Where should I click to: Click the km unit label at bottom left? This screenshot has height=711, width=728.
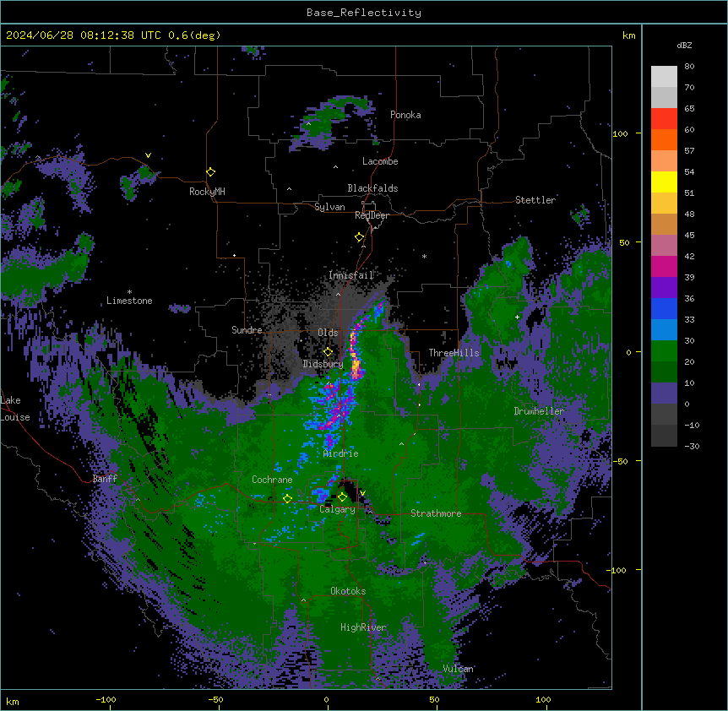(13, 702)
